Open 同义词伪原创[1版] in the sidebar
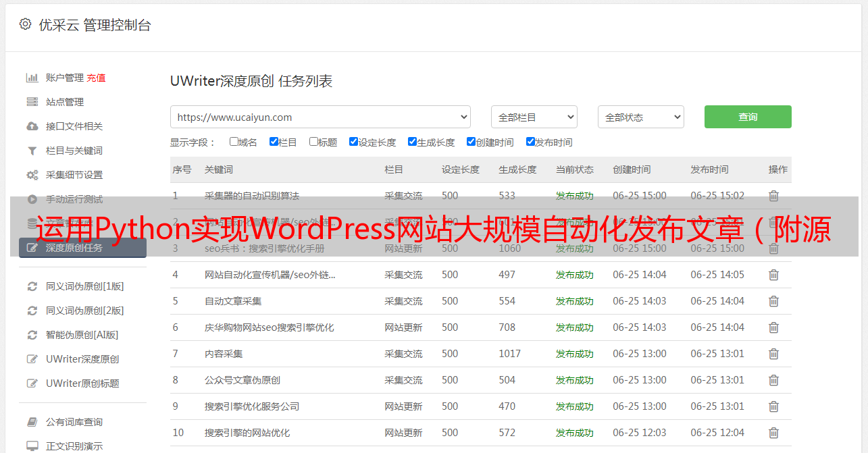Screen dimensions: 868x453 tap(84, 286)
